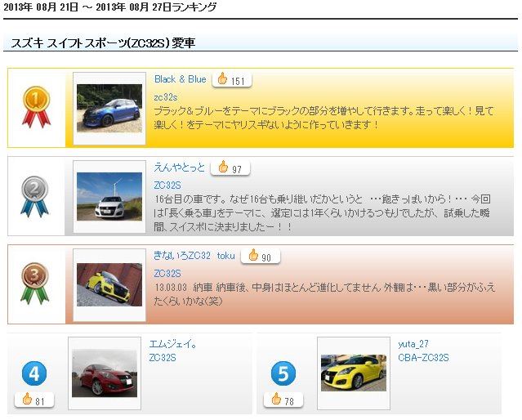
Task: Open the third place yellow Swift thumbnail
Action: pyautogui.click(x=109, y=285)
